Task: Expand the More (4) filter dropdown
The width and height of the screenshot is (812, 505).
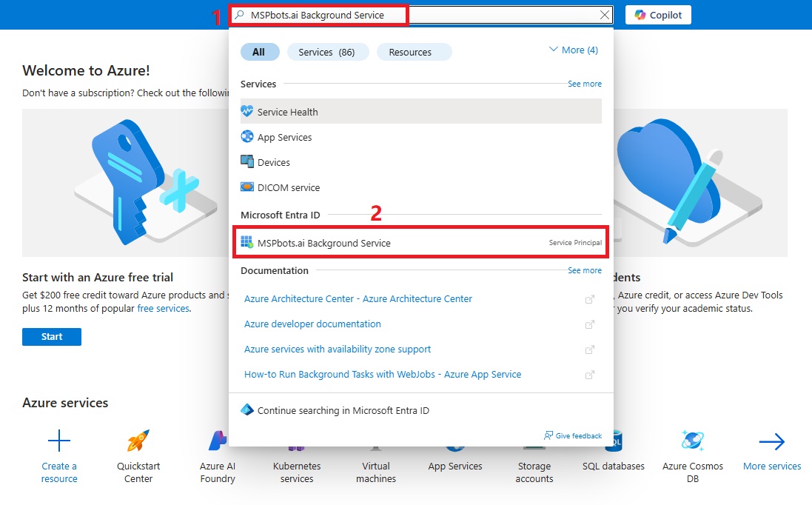Action: tap(573, 50)
